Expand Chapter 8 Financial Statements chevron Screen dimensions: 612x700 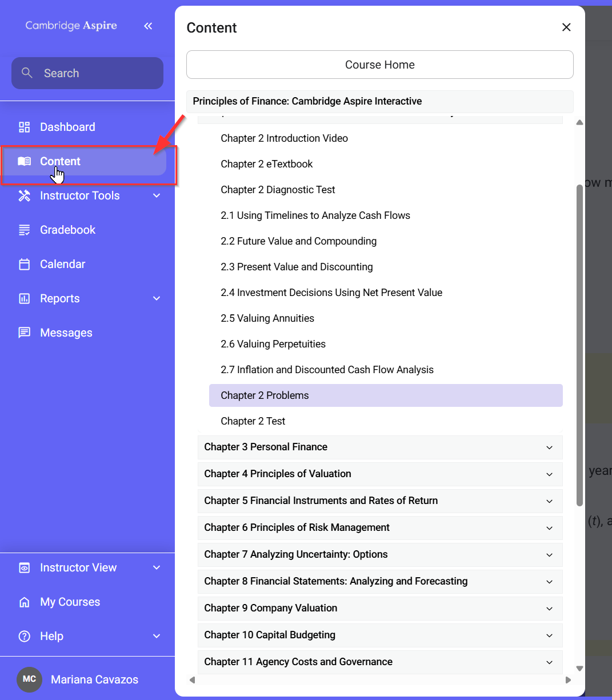(549, 582)
